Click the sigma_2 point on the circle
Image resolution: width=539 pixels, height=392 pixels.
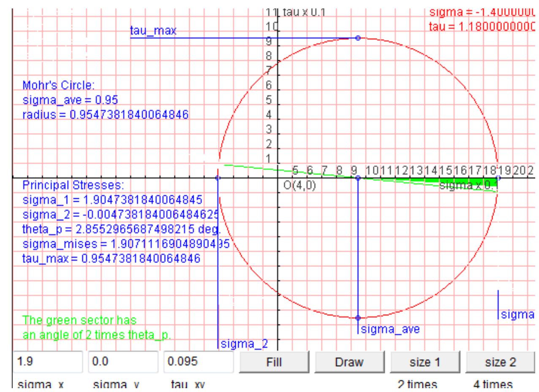218,177
